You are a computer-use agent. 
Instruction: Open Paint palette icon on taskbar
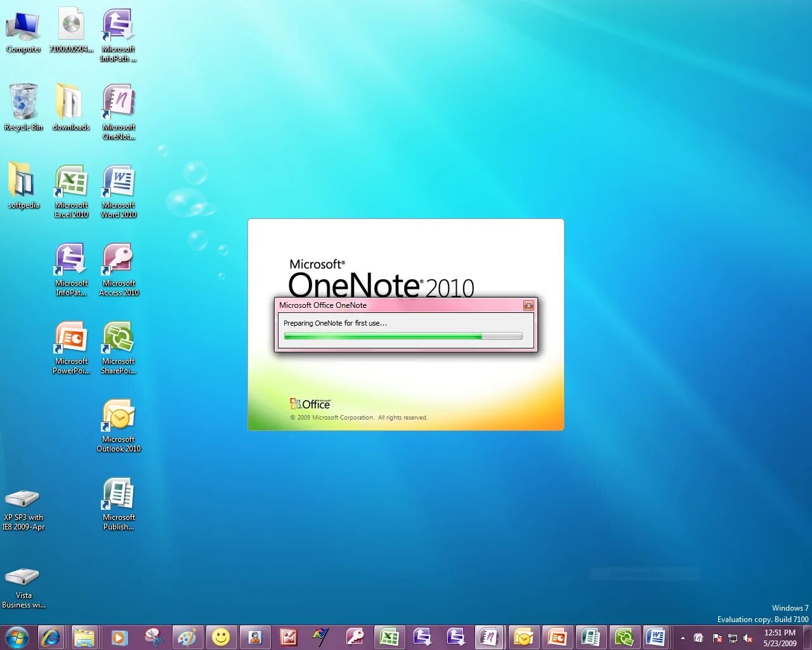point(187,637)
